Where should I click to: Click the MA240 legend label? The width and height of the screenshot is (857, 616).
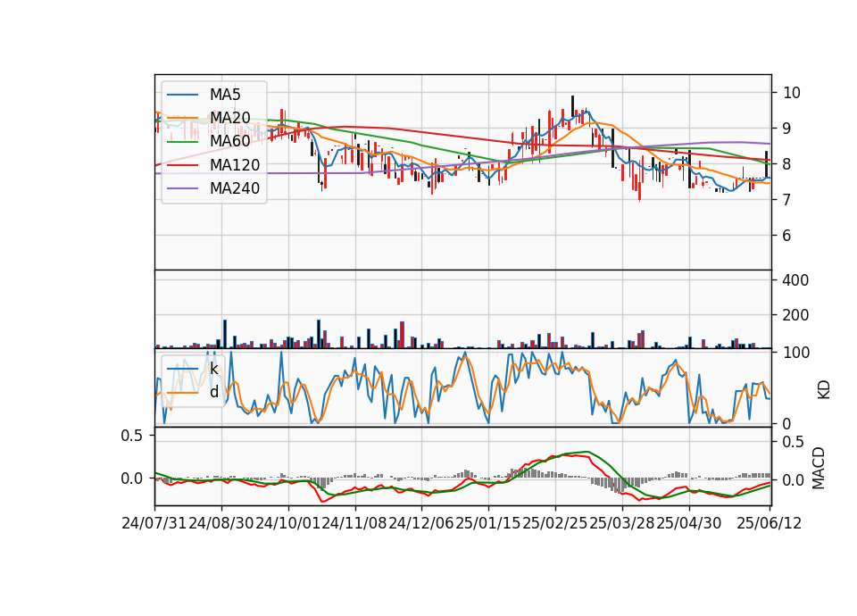tap(235, 188)
